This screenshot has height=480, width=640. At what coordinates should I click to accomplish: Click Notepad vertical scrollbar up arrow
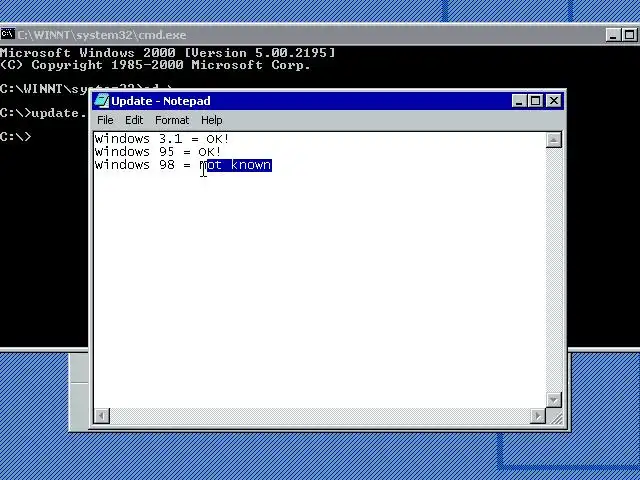[553, 140]
